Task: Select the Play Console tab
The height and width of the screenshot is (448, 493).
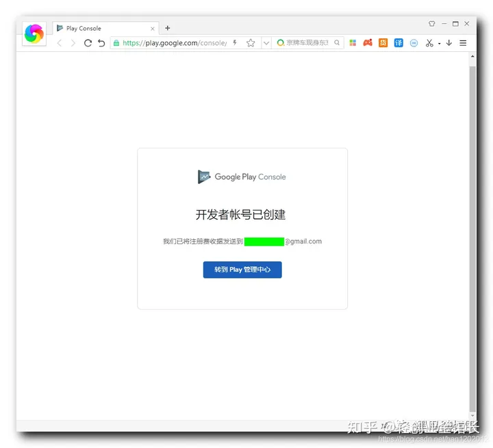Action: [x=105, y=28]
